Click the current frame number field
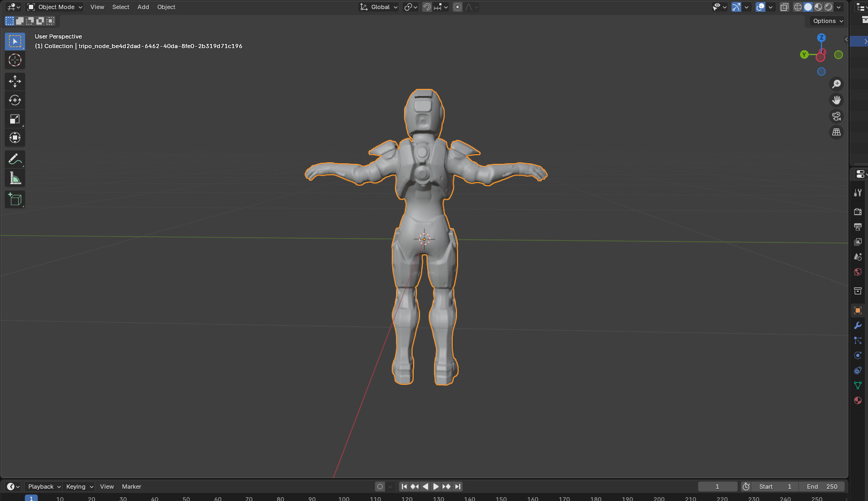 [x=718, y=487]
